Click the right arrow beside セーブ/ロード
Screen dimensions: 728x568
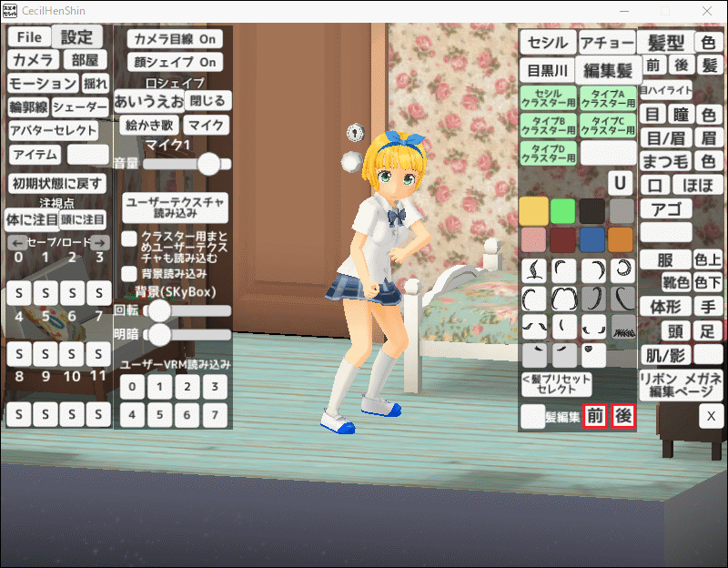pyautogui.click(x=99, y=242)
